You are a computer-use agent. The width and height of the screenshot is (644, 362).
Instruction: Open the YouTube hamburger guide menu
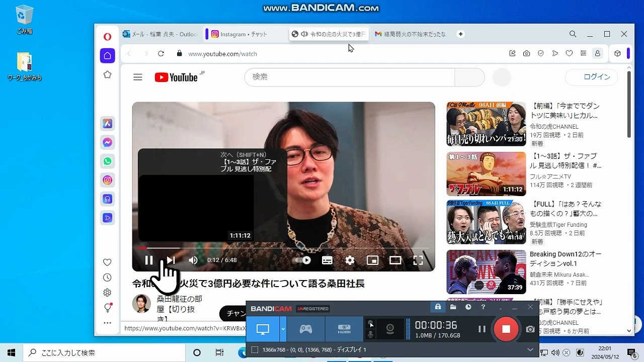coord(138,77)
